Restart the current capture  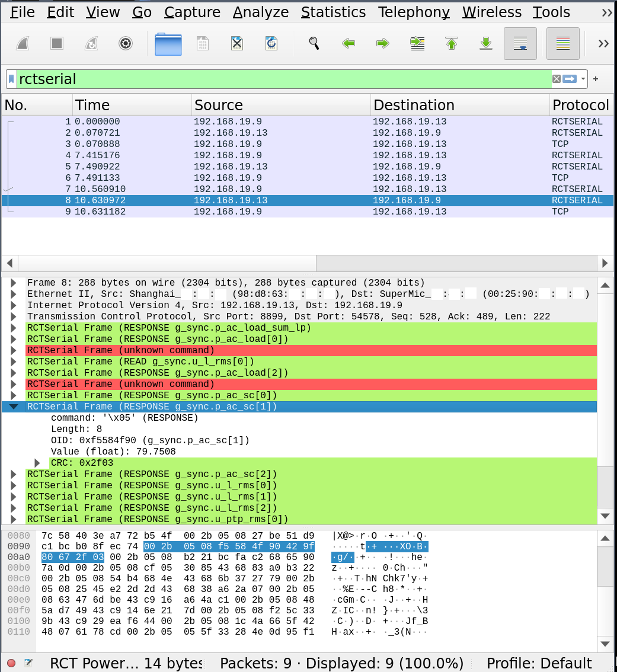(91, 43)
